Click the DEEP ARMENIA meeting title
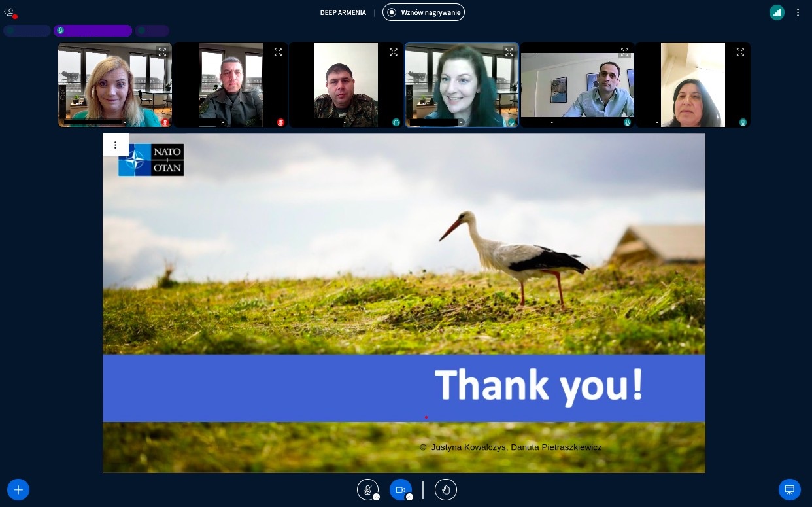 (343, 12)
